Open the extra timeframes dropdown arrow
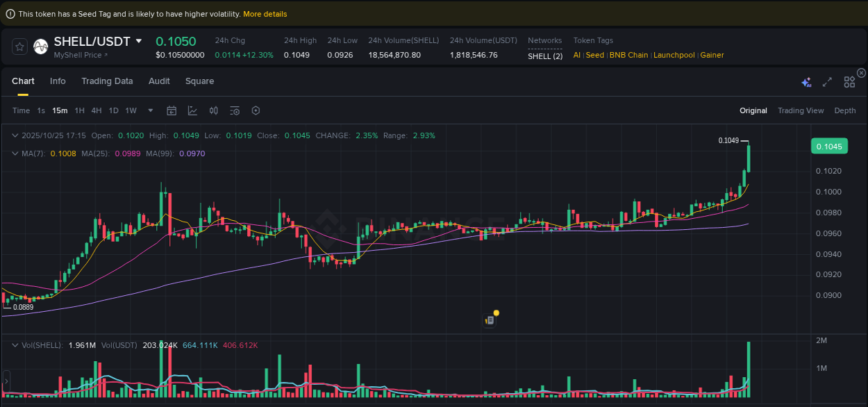The width and height of the screenshot is (868, 407). coord(150,110)
